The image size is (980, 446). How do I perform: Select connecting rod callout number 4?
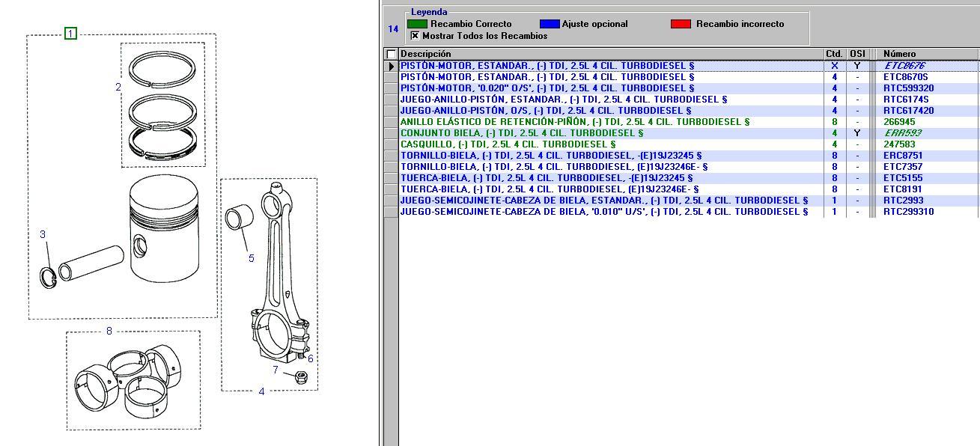point(261,391)
